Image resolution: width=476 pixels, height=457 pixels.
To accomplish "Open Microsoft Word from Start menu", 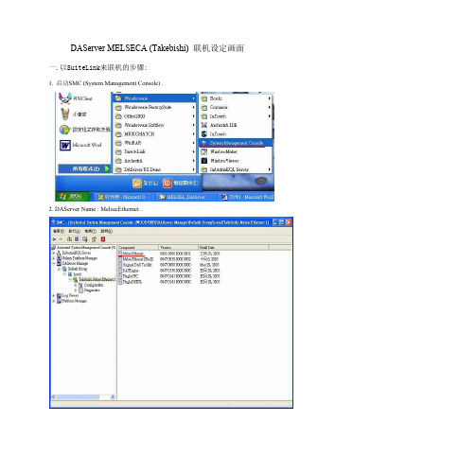I will pyautogui.click(x=80, y=145).
